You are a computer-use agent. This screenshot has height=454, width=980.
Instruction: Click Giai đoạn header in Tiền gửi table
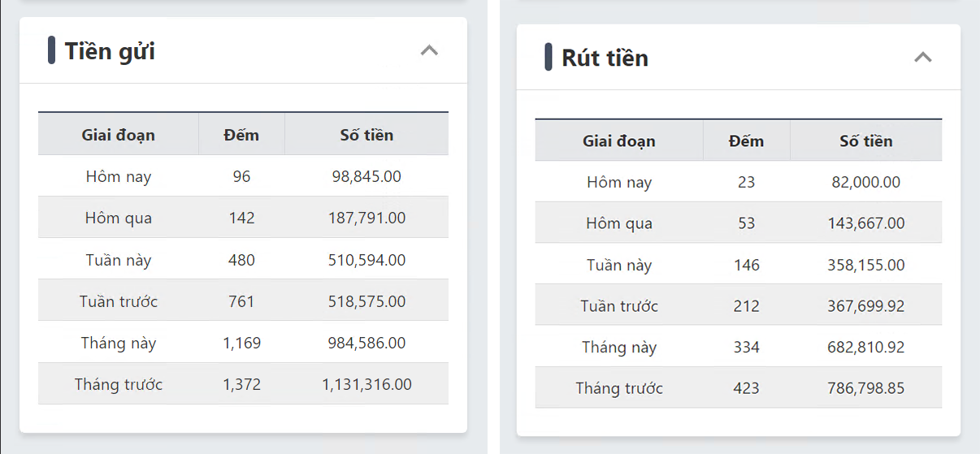pos(118,135)
